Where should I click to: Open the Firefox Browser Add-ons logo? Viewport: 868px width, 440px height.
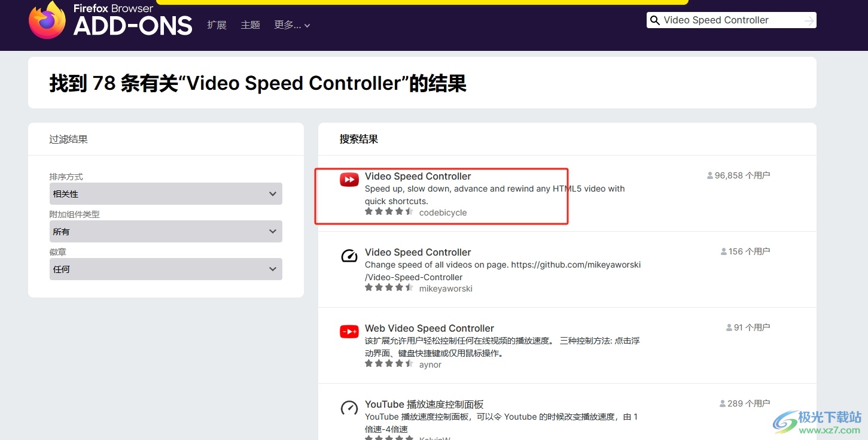[111, 20]
